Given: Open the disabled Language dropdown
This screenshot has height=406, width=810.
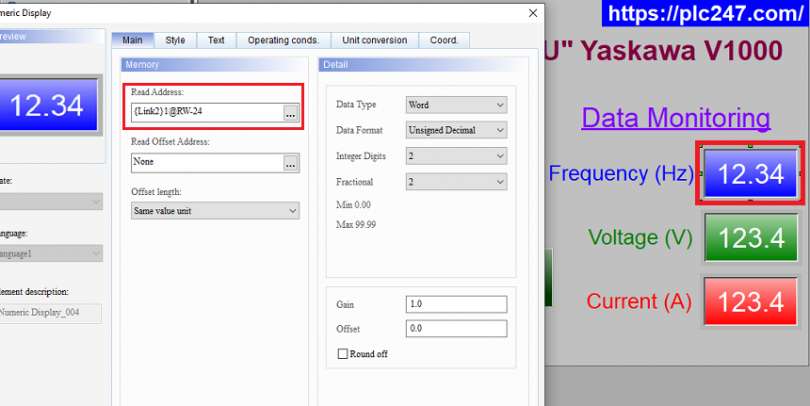Looking at the screenshot, I should pos(51,254).
